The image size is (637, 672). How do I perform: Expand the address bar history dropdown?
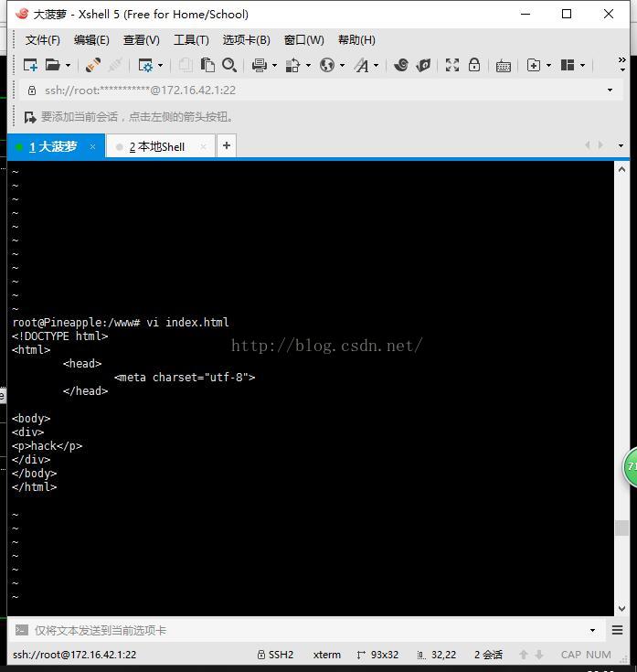[x=610, y=91]
